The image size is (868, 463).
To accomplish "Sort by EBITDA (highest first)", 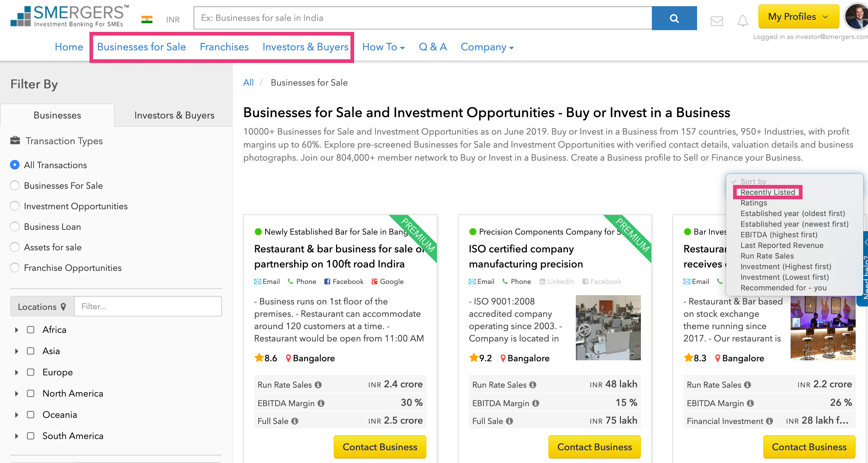I will (x=779, y=235).
